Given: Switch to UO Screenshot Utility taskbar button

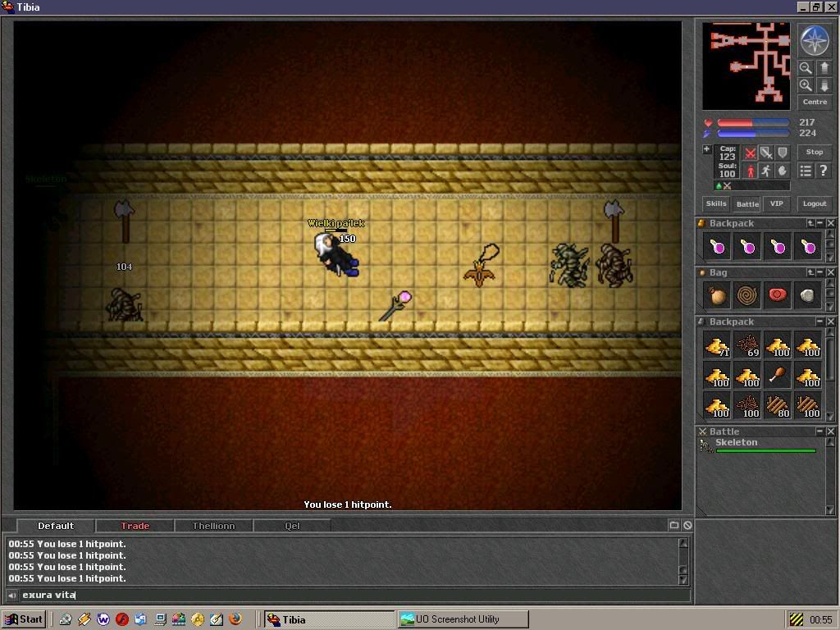Looking at the screenshot, I should pos(463,619).
